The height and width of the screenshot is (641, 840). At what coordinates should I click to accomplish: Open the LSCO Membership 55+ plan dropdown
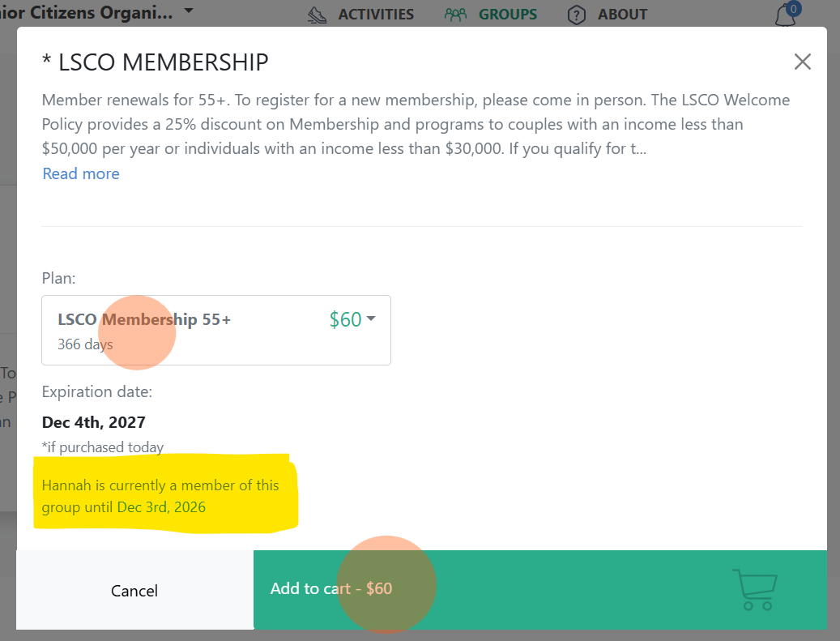click(x=216, y=330)
